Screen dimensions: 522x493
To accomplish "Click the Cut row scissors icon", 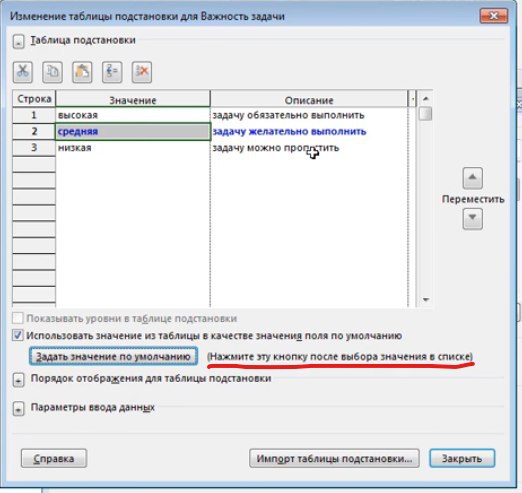I will (23, 72).
